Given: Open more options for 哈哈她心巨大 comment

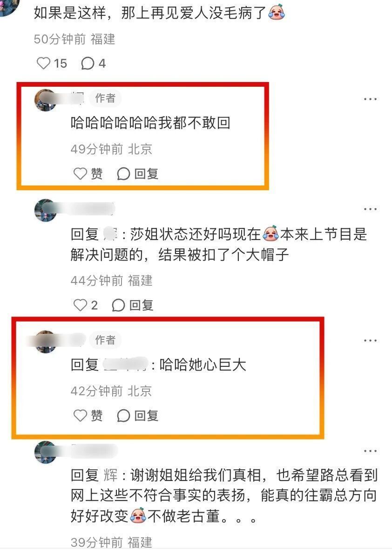Looking at the screenshot, I should tap(370, 341).
